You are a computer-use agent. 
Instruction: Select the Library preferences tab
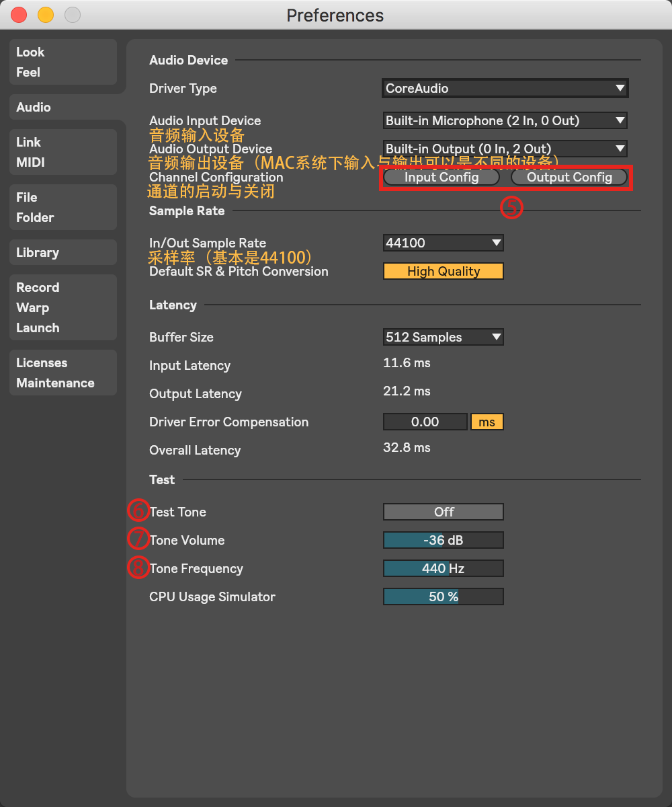point(62,252)
